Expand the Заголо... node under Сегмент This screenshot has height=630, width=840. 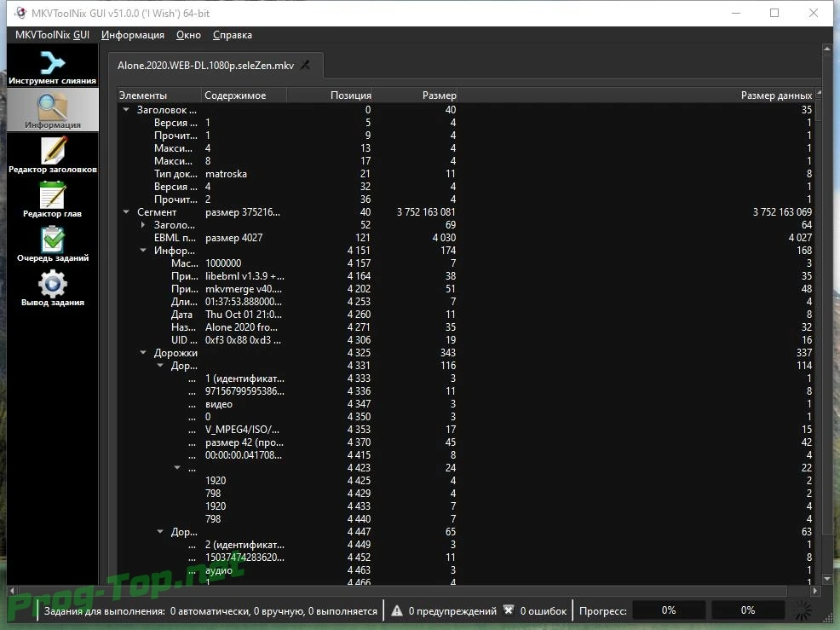[x=143, y=225]
